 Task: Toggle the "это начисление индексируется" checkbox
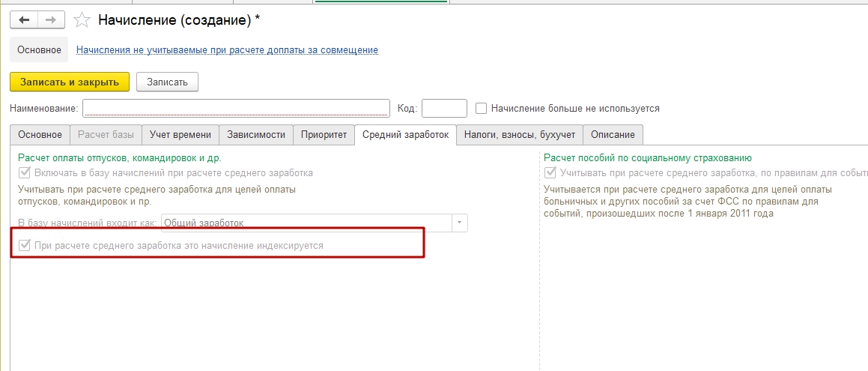[25, 245]
